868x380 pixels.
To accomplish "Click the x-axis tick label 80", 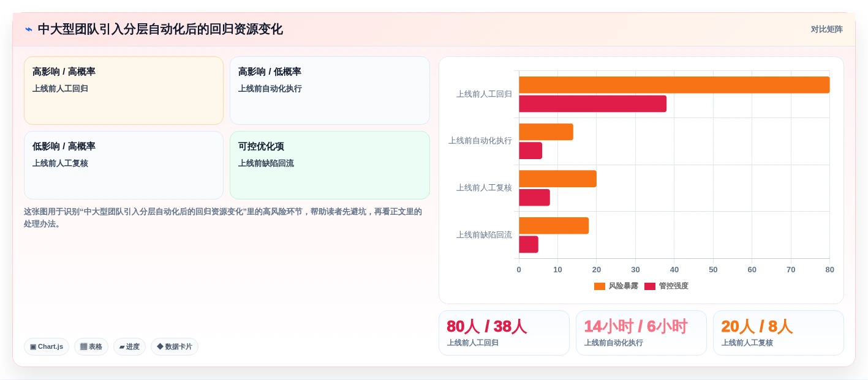I will coord(830,270).
